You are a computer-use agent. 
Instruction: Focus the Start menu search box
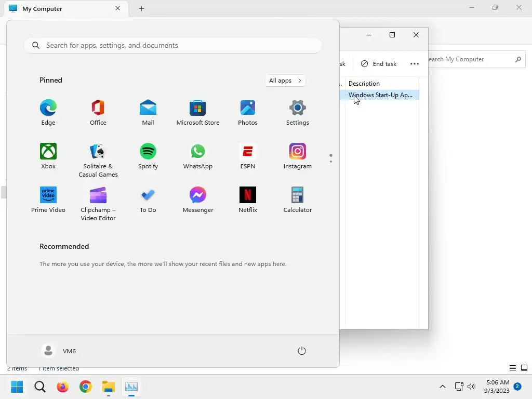coord(172,45)
